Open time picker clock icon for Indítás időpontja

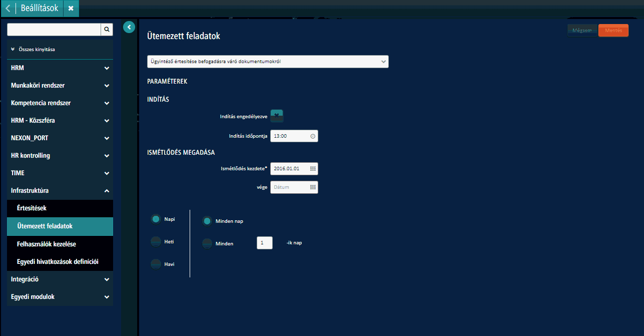tap(313, 136)
